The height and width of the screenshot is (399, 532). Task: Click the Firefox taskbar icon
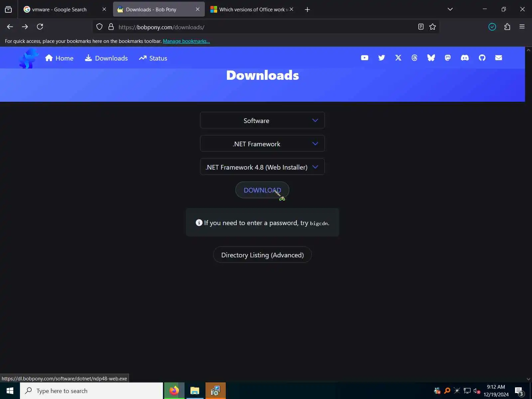pyautogui.click(x=174, y=391)
